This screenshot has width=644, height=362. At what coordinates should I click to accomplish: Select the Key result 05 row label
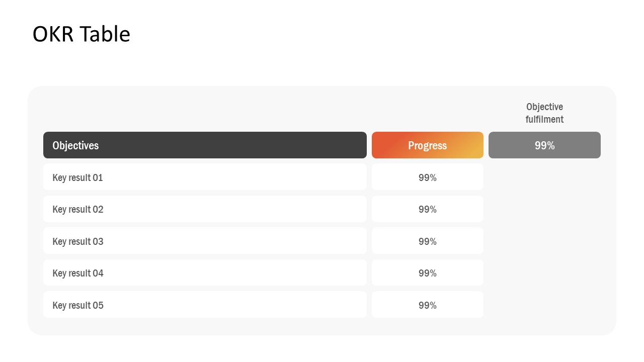78,305
